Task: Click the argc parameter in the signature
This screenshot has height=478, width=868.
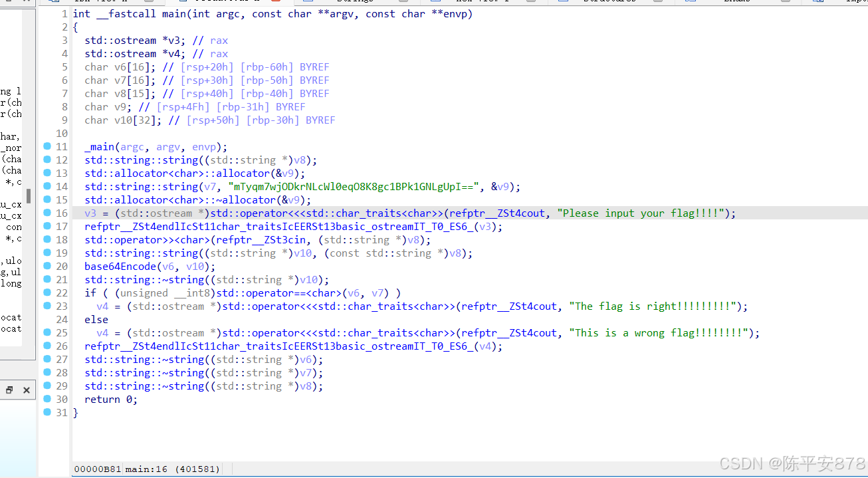Action: [x=228, y=13]
